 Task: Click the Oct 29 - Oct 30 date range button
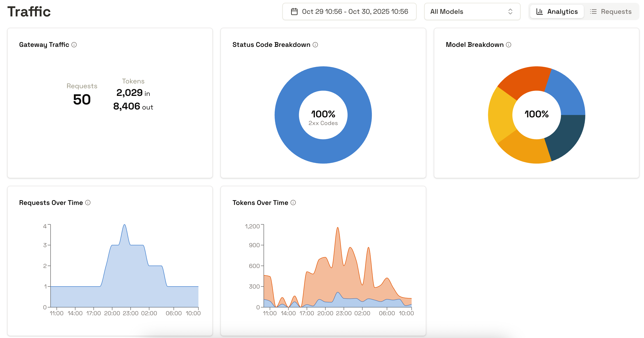[x=349, y=11]
